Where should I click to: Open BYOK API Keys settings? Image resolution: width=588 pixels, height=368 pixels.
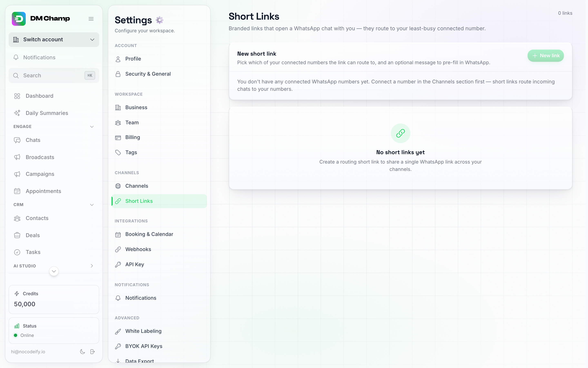[x=159, y=346]
